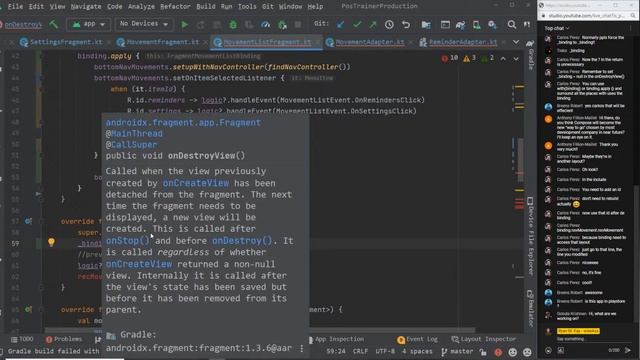Screen dimensions: 640x360
Task: Open the master git branch selector
Action: 458,351
